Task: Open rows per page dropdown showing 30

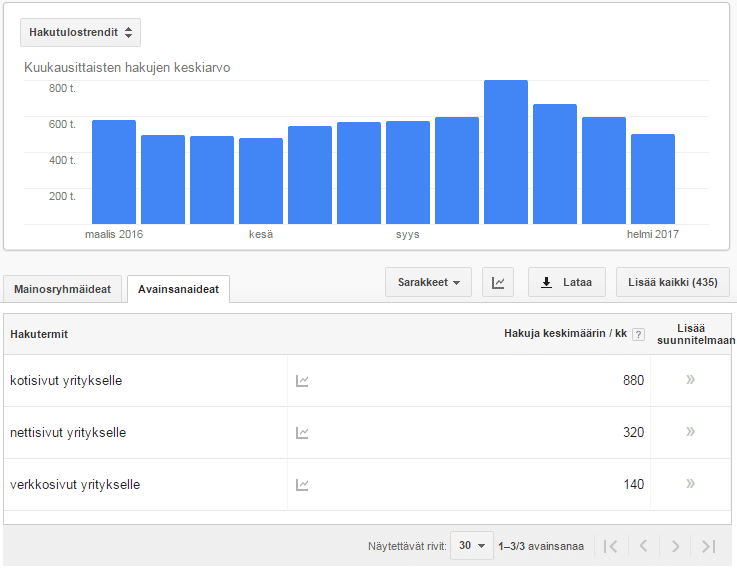Action: point(471,546)
